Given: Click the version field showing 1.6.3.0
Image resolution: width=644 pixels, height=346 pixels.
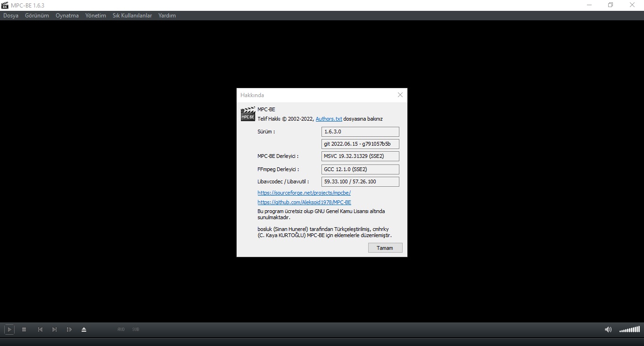Looking at the screenshot, I should pos(360,132).
